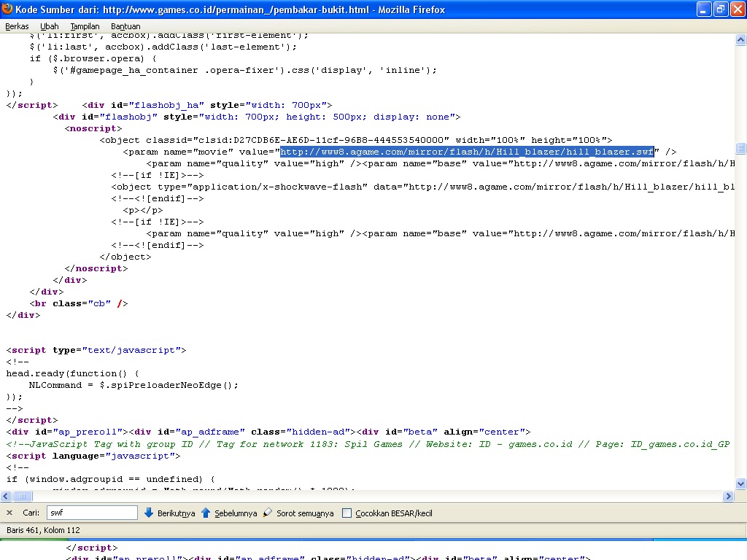Viewport: 747px width, 560px height.
Task: Click the Cari search input field
Action: tap(92, 513)
